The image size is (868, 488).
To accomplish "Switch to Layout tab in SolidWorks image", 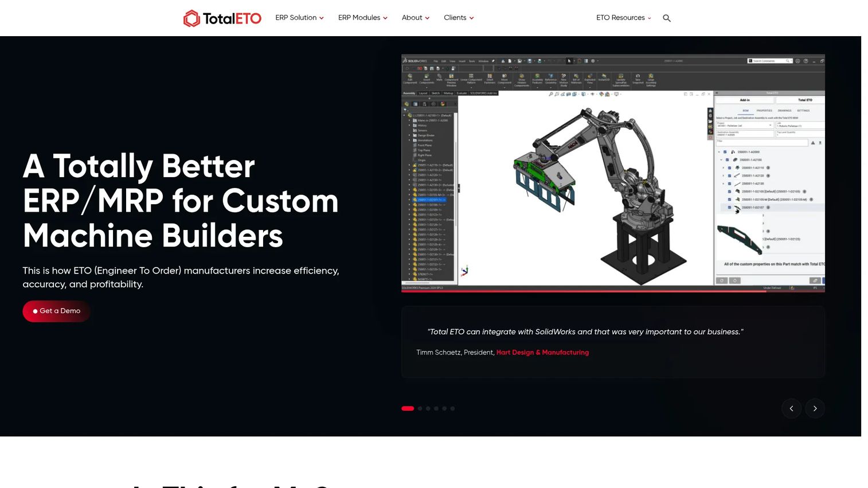I will point(423,93).
